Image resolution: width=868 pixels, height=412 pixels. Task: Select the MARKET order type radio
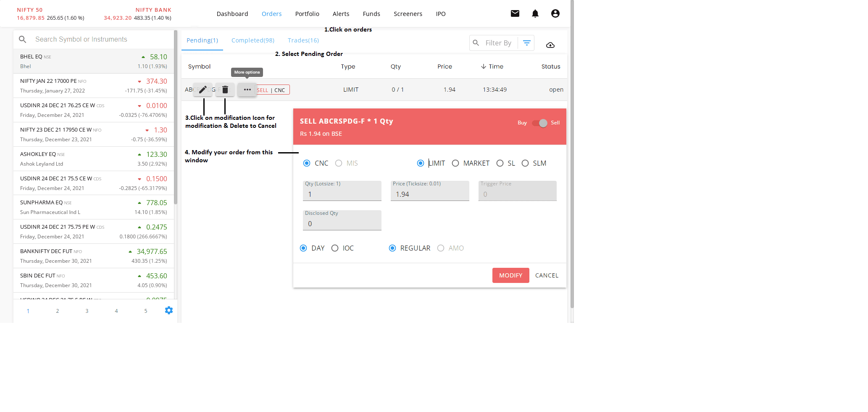pyautogui.click(x=455, y=163)
